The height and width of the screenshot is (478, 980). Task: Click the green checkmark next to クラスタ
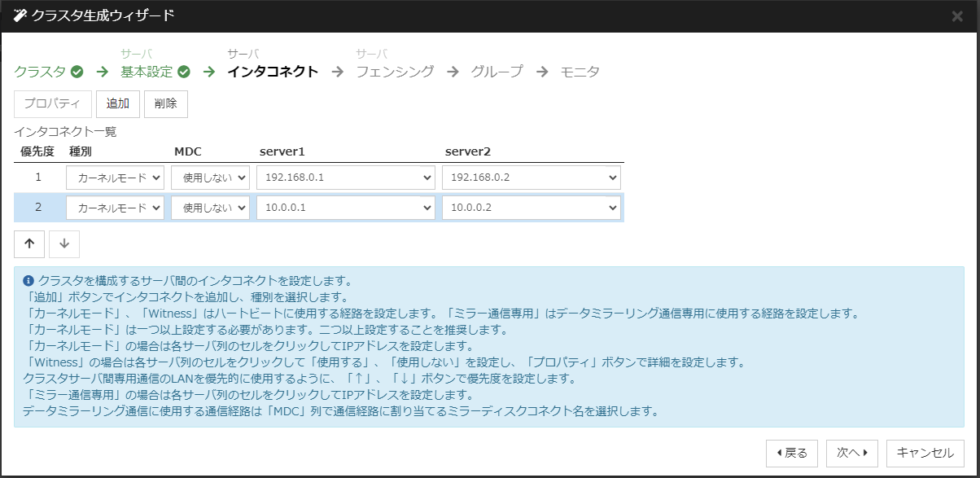[x=75, y=72]
